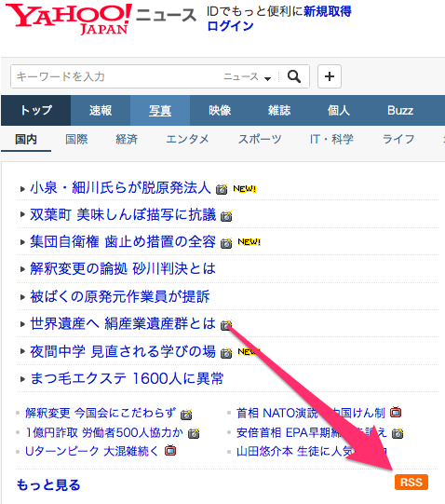Open the ニュース search category dropdown
Image resolution: width=445 pixels, height=504 pixels.
[247, 76]
